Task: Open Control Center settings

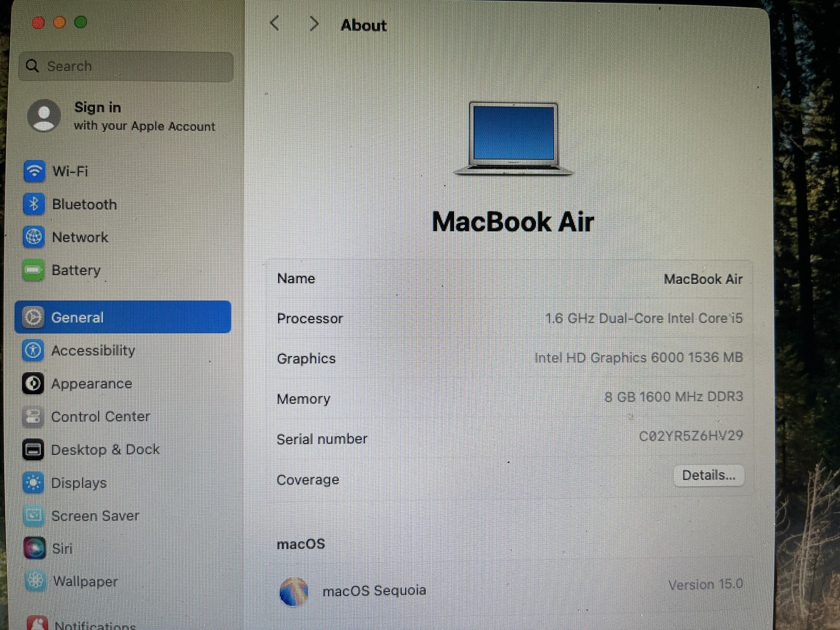Action: pyautogui.click(x=123, y=417)
